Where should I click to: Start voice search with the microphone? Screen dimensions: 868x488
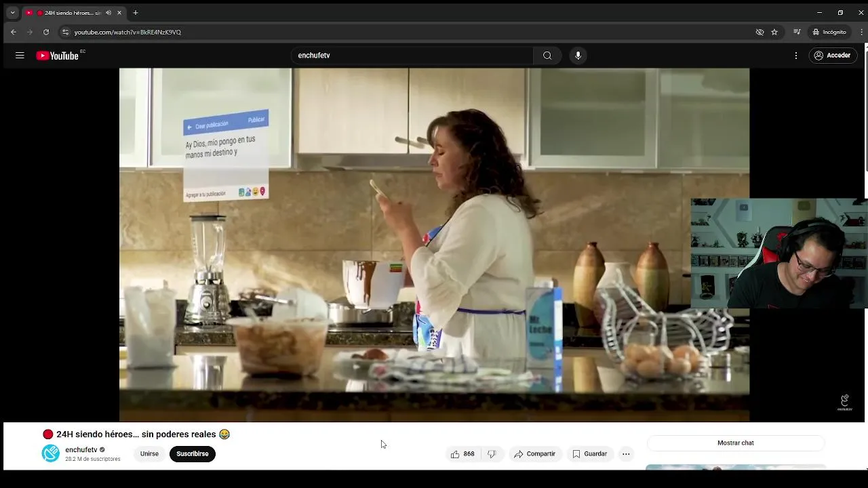[x=578, y=56]
